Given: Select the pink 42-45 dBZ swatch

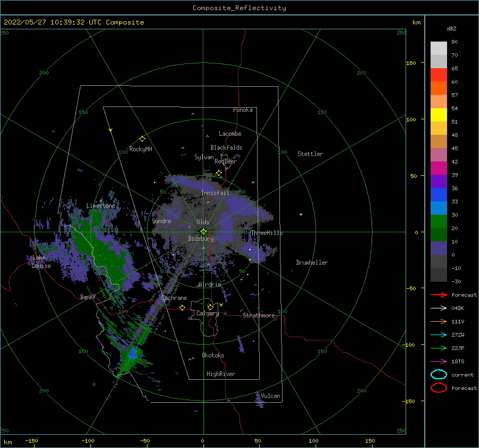Looking at the screenshot, I should click(439, 155).
